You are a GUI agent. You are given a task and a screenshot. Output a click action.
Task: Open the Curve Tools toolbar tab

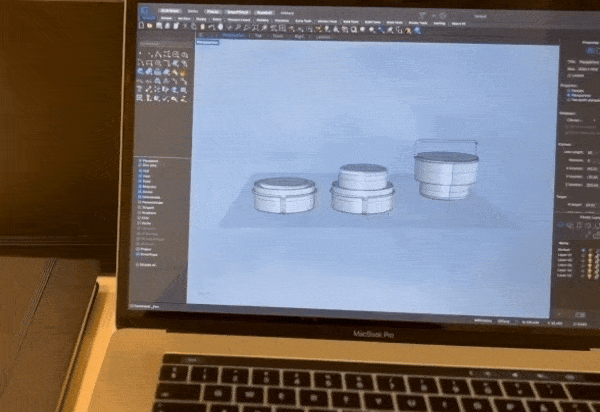[x=303, y=21]
